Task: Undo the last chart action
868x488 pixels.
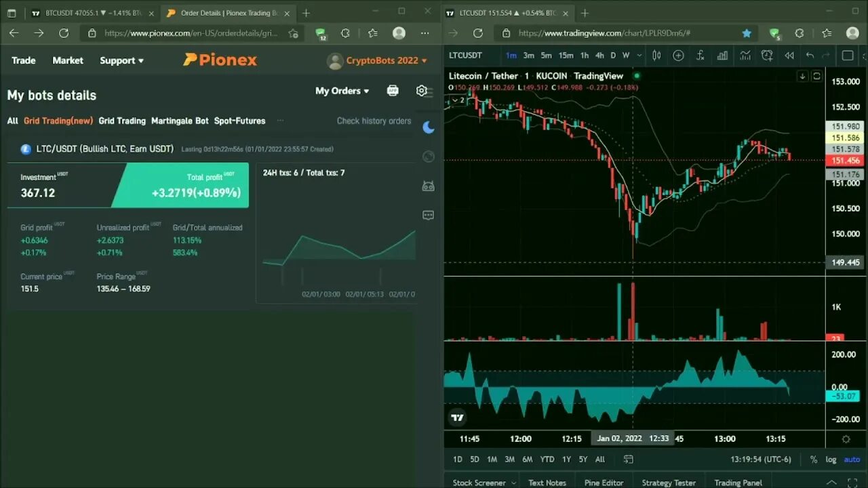Action: [810, 56]
